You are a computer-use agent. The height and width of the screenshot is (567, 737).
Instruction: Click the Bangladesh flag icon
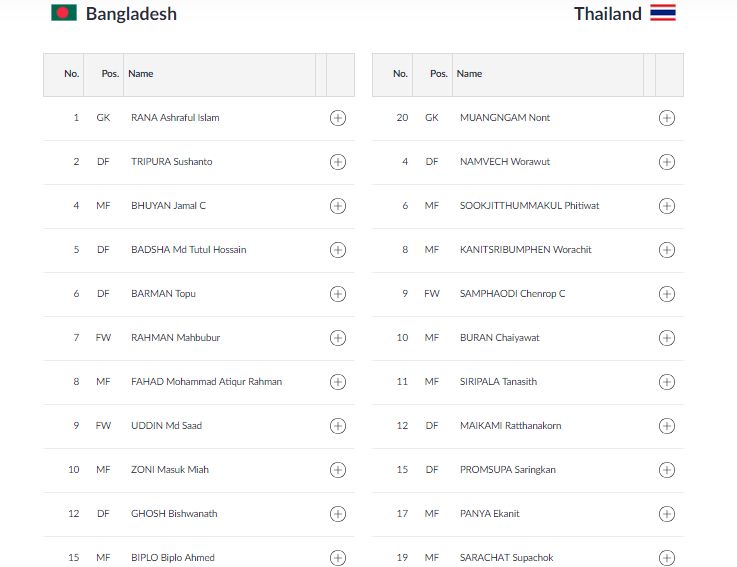[x=64, y=13]
